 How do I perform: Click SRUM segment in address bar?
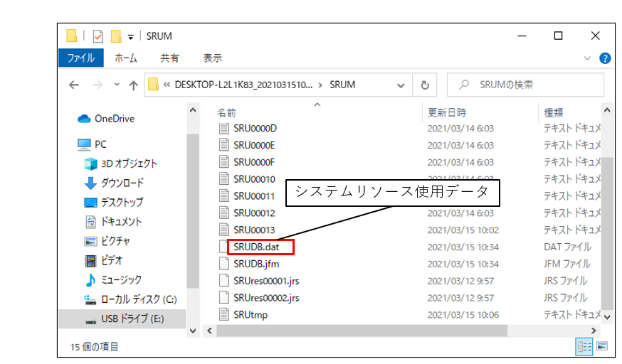click(x=342, y=85)
